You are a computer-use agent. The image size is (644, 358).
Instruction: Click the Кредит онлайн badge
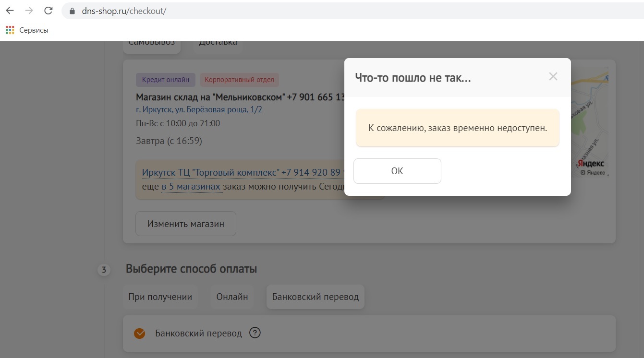pyautogui.click(x=166, y=80)
